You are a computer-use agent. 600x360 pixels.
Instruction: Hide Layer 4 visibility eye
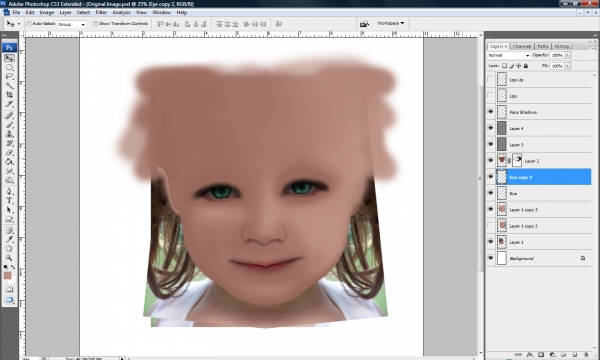click(x=491, y=128)
